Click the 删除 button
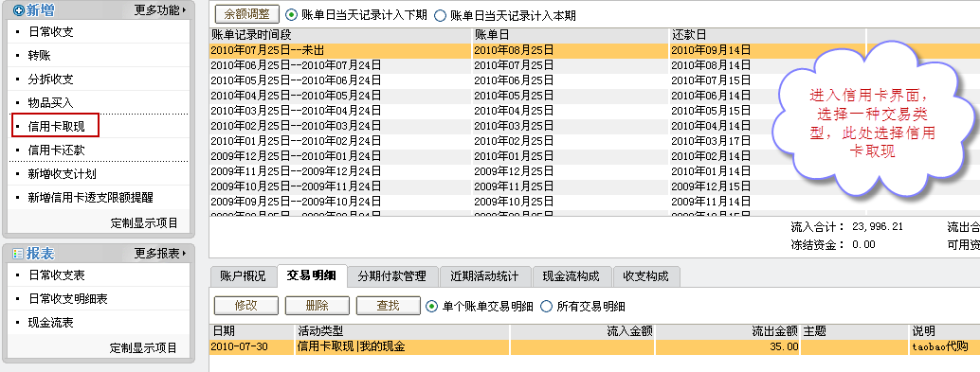 [318, 305]
